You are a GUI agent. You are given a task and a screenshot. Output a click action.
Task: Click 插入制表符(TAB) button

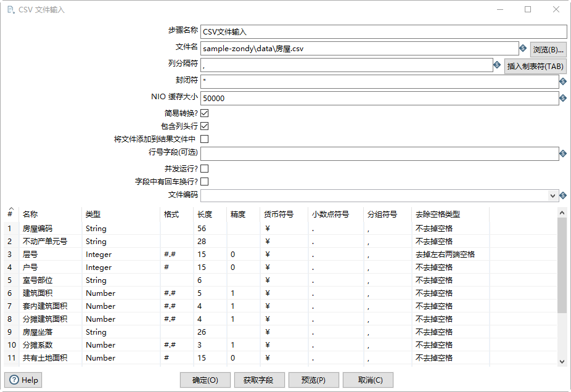[535, 66]
